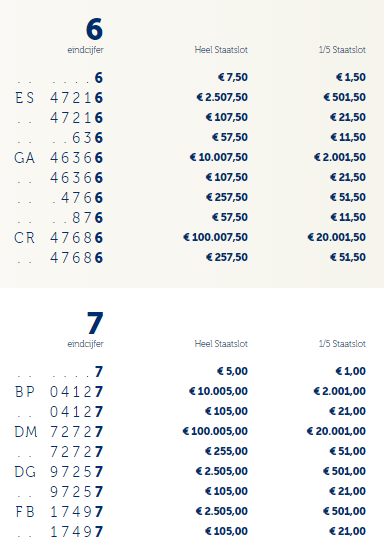Select the . 4766 number row
The height and width of the screenshot is (557, 384).
[x=59, y=198]
